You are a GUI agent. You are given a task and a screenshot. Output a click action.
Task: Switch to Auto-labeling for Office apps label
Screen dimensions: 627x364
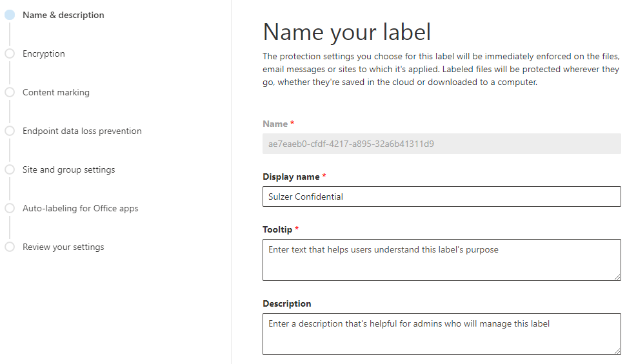pos(80,208)
